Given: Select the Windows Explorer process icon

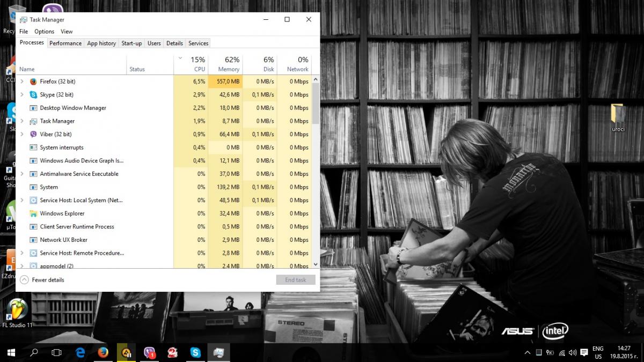Looking at the screenshot, I should coord(33,213).
